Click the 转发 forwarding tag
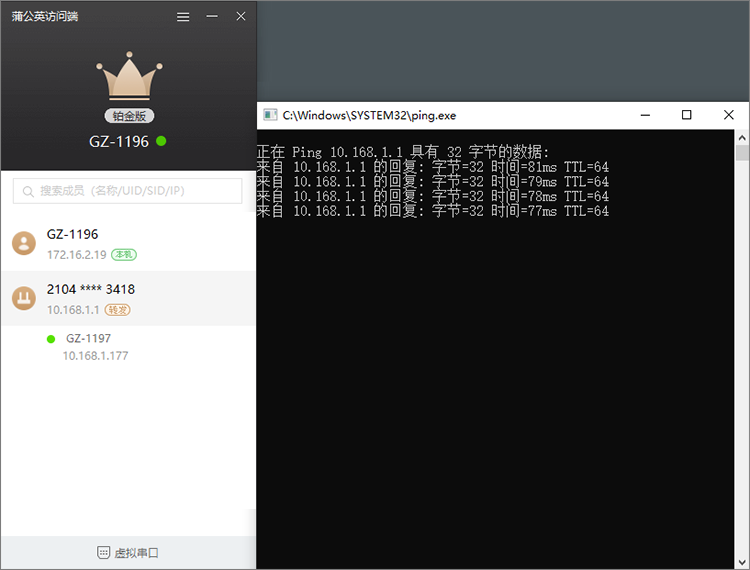This screenshot has height=570, width=750. coord(118,310)
